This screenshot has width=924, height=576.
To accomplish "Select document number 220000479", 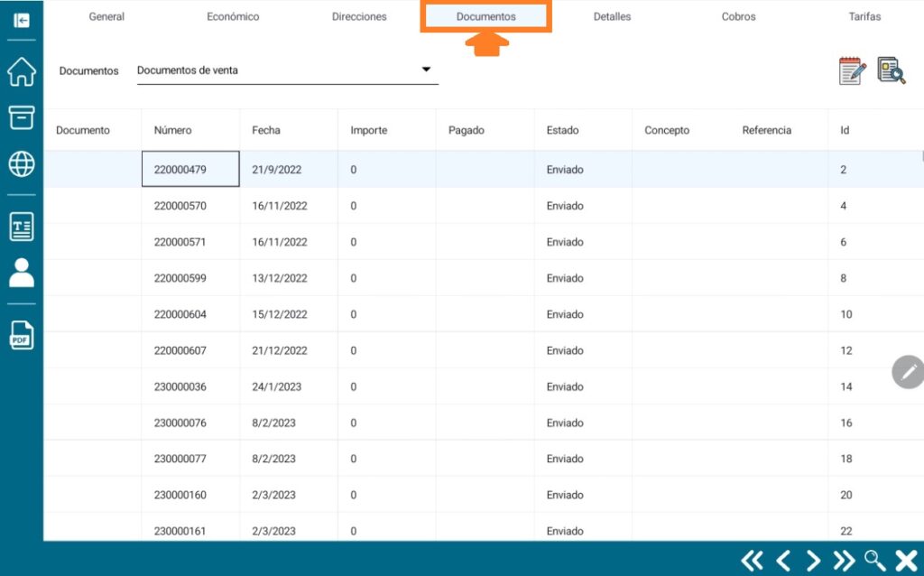I will [190, 169].
